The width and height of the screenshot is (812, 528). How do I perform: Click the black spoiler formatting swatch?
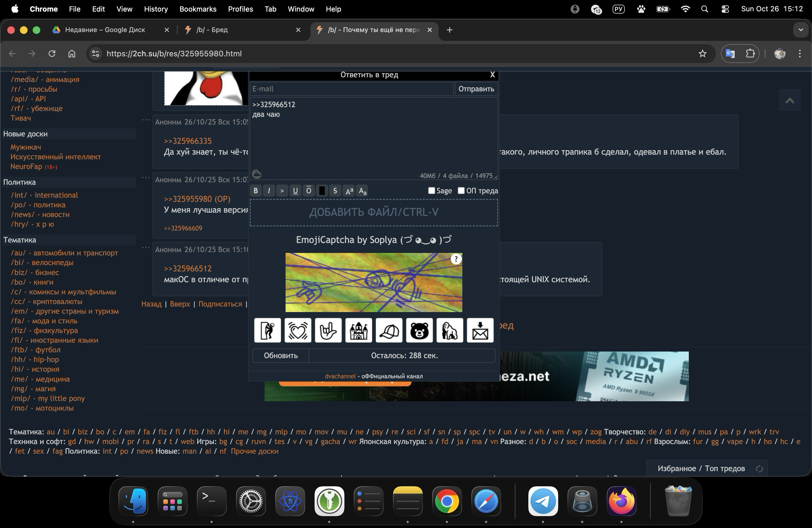click(322, 191)
